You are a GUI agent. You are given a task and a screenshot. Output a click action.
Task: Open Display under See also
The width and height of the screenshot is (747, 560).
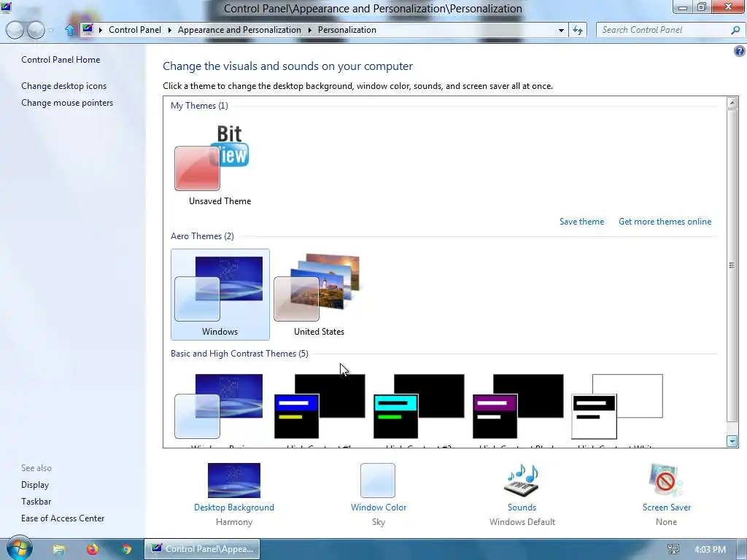(x=35, y=485)
